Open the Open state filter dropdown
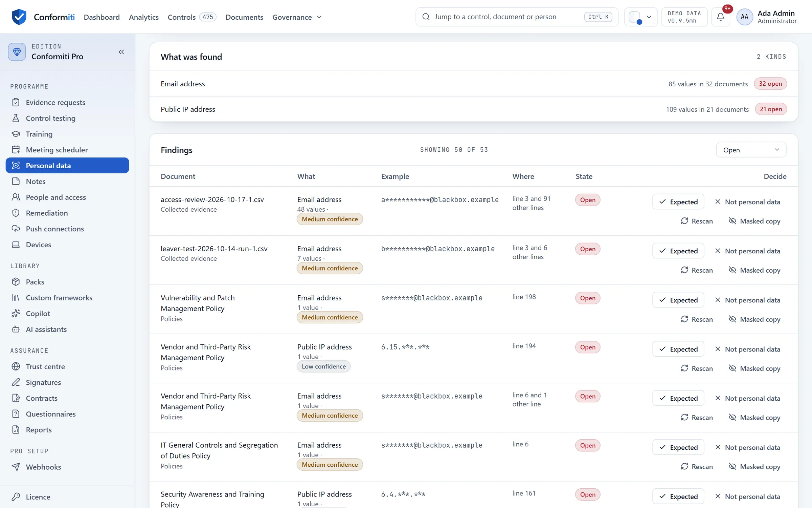Image resolution: width=812 pixels, height=508 pixels. point(751,150)
